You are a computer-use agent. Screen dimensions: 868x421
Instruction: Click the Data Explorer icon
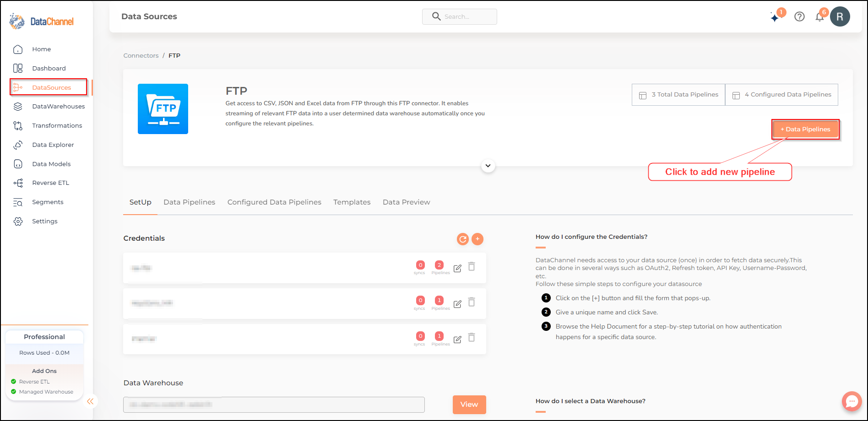[x=18, y=145]
